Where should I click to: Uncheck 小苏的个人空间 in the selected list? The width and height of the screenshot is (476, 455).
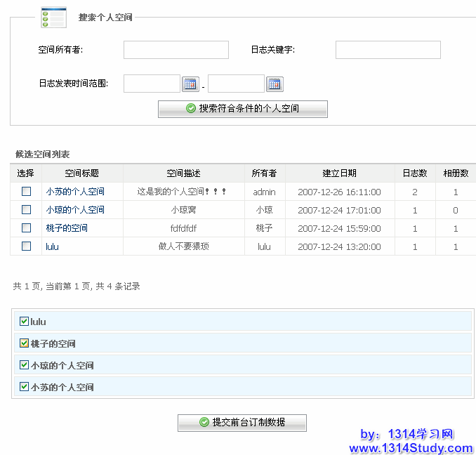coord(25,387)
